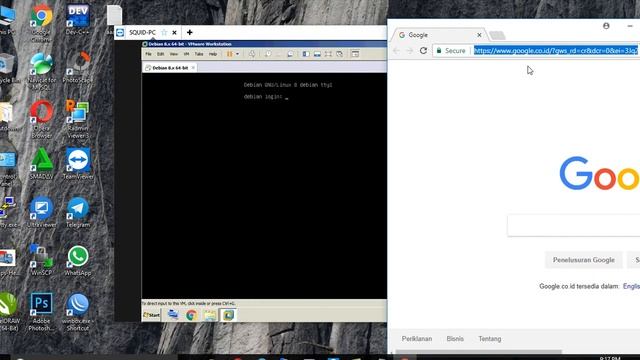Click the VMware suspend (pause) toolbar button
Screen dimensions: 640x360
pos(229,54)
